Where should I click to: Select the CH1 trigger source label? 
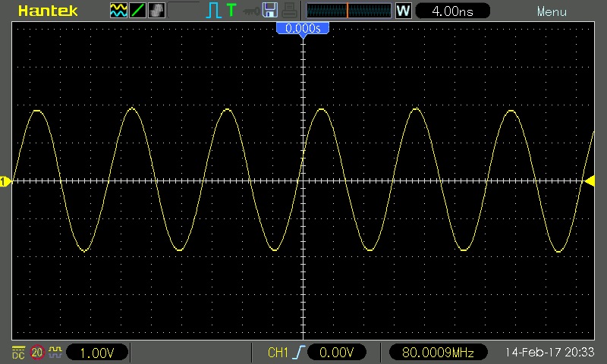coord(278,353)
